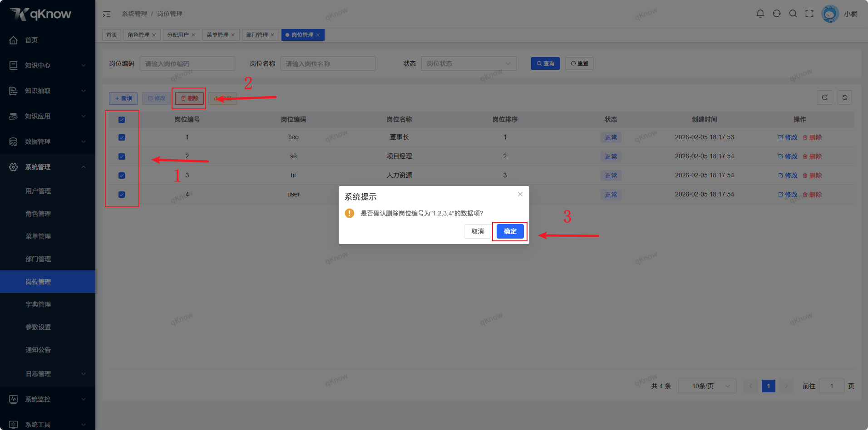Focus the 岗位编码 input field
The height and width of the screenshot is (430, 868).
187,64
